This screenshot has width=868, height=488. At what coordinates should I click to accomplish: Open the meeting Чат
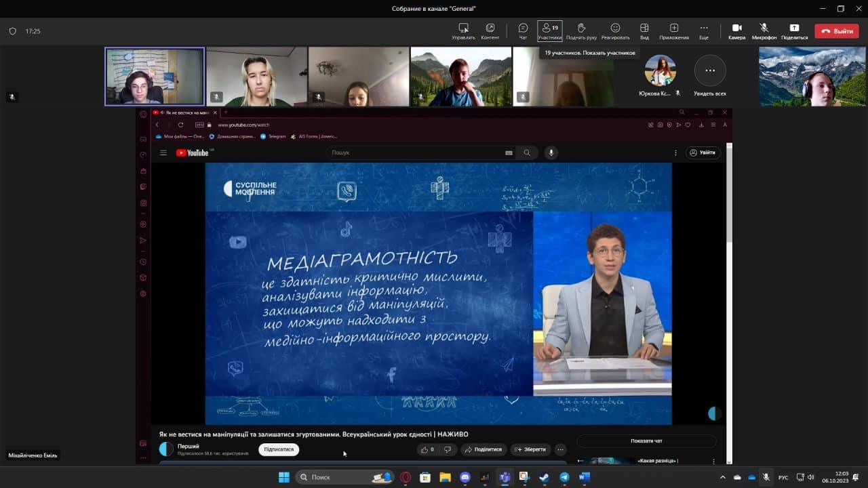[523, 31]
